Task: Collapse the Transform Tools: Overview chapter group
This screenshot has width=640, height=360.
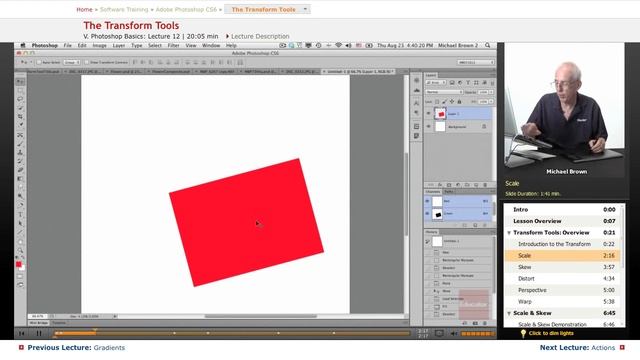Action: click(509, 233)
